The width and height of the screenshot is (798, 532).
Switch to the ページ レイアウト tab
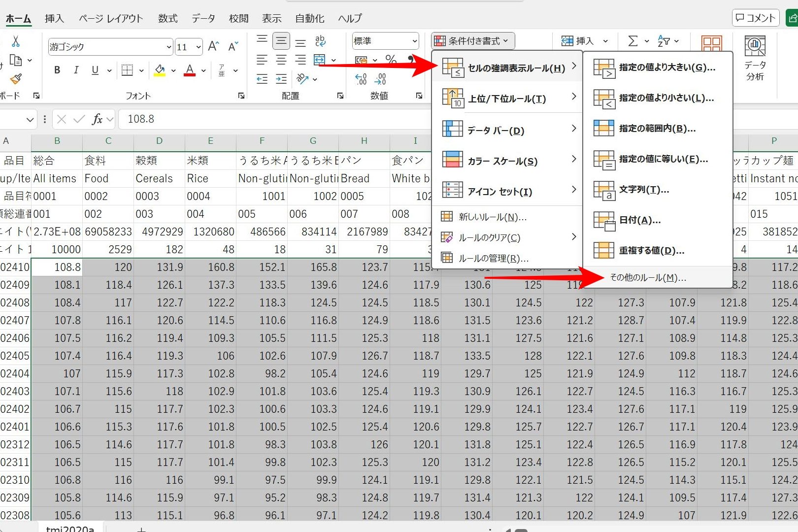tap(111, 18)
